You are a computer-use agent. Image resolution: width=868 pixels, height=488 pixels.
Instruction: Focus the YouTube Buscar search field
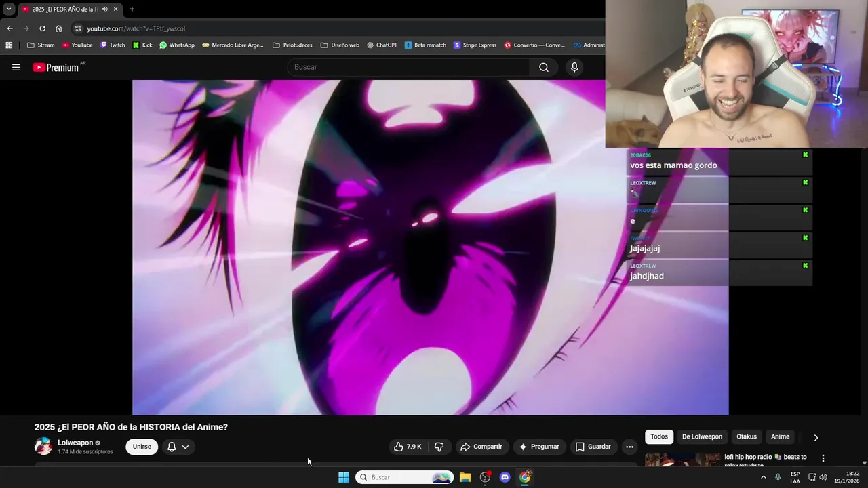click(409, 67)
